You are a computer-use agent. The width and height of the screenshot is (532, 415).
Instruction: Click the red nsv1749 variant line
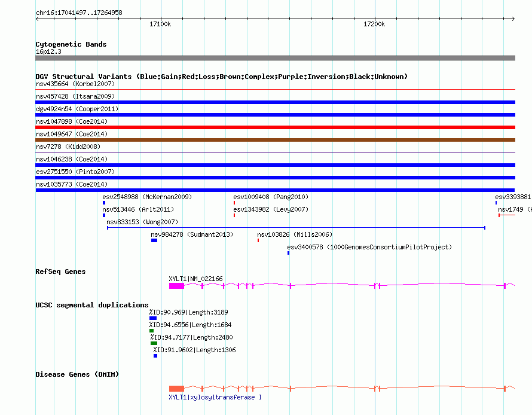507,215
